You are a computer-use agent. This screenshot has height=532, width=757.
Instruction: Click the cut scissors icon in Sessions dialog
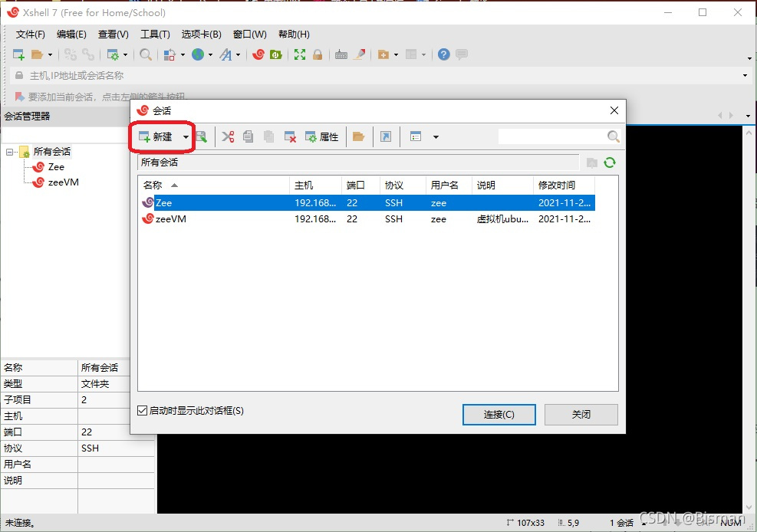(x=228, y=136)
